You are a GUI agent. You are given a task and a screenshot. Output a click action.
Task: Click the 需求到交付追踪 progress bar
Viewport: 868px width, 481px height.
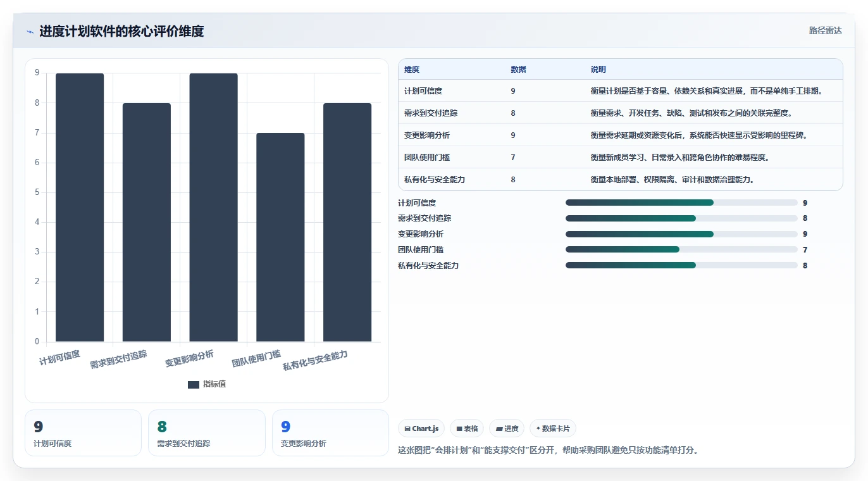click(x=681, y=218)
